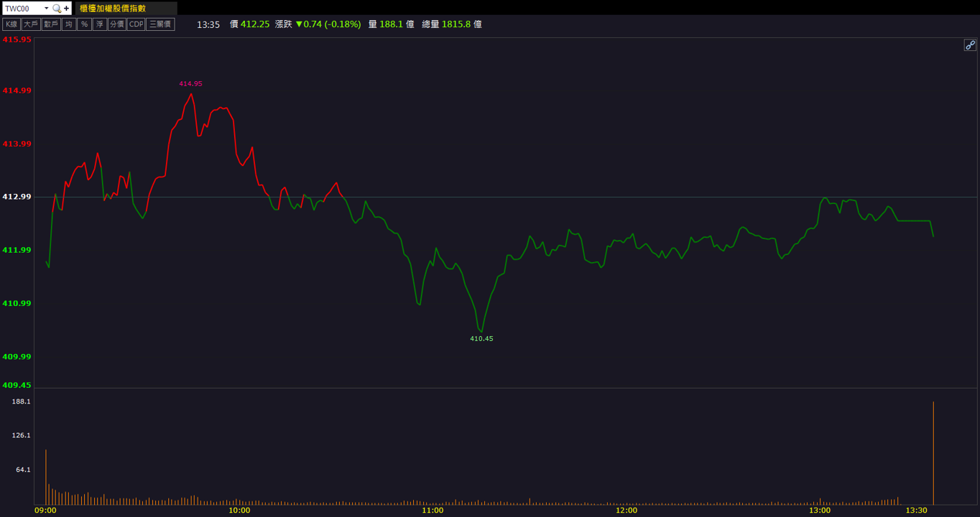The width and height of the screenshot is (980, 517).
Task: Click the 410.45 low price marker
Action: 481,339
